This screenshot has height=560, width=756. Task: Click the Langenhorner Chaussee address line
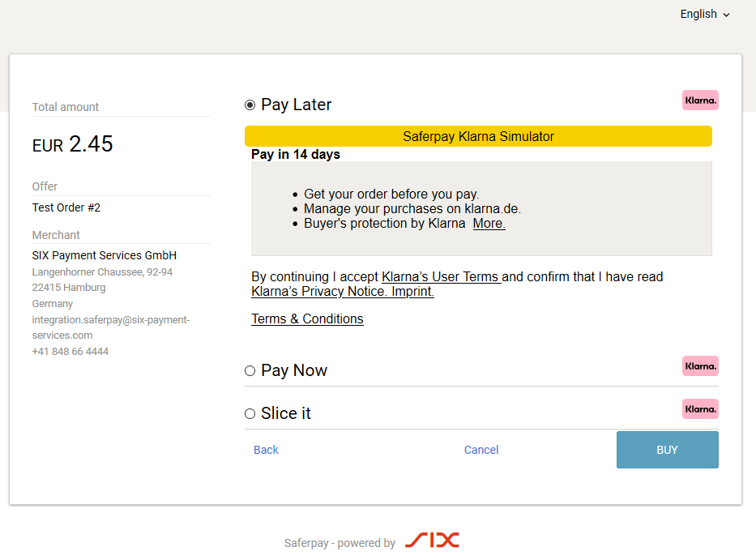click(x=102, y=272)
